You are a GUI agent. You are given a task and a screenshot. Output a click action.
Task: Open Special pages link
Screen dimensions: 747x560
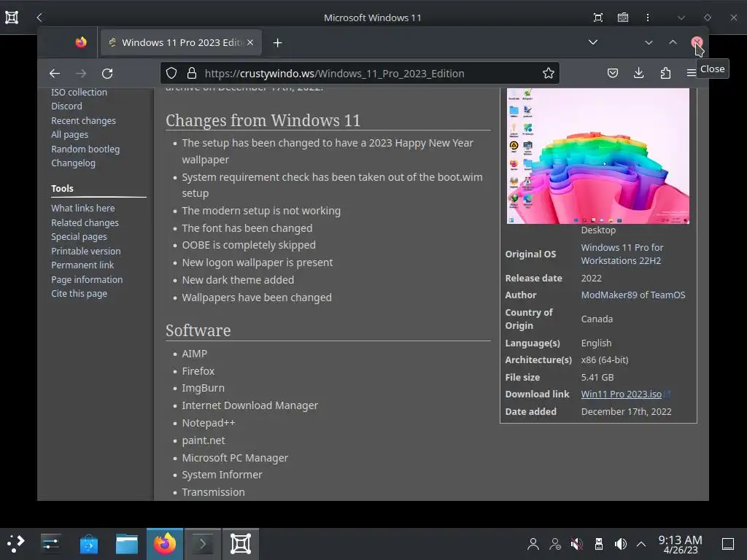pos(79,237)
